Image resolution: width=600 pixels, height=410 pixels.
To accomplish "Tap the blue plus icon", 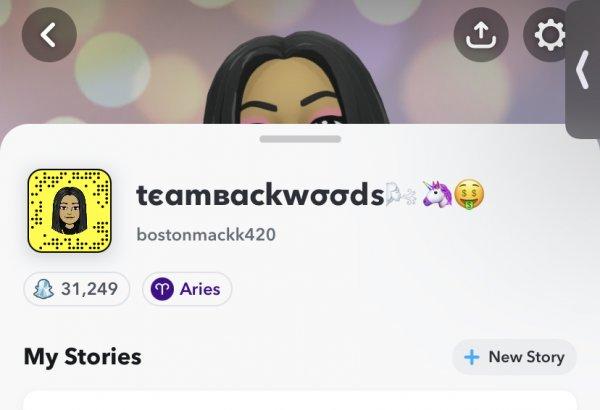I will (x=471, y=357).
